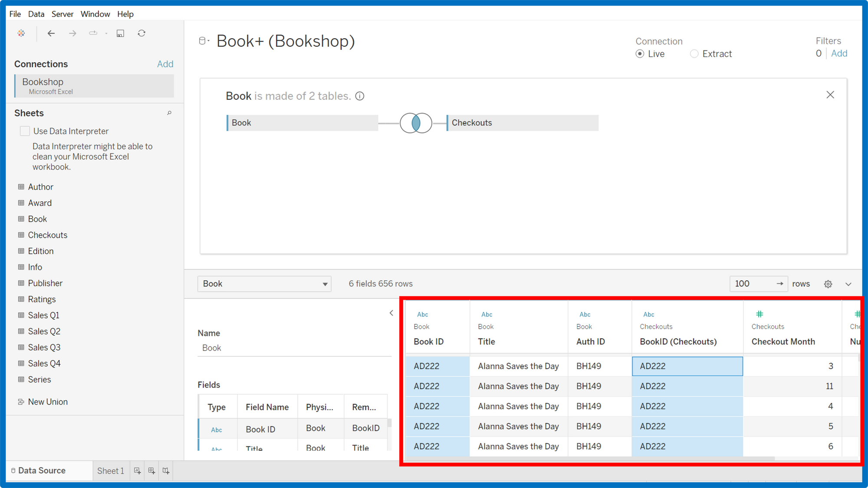Viewport: 868px width, 488px height.
Task: Expand the chevron next to settings gear
Action: point(848,284)
